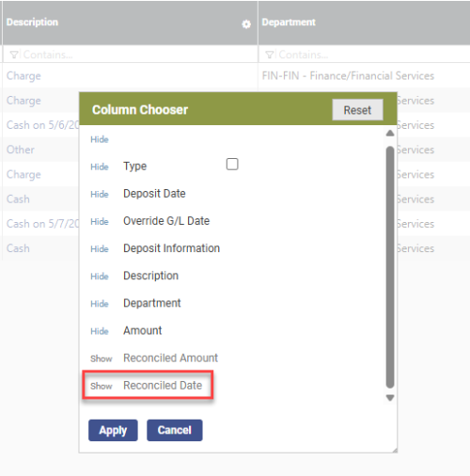Hide the Deposit Information column
This screenshot has height=476, width=470.
100,249
